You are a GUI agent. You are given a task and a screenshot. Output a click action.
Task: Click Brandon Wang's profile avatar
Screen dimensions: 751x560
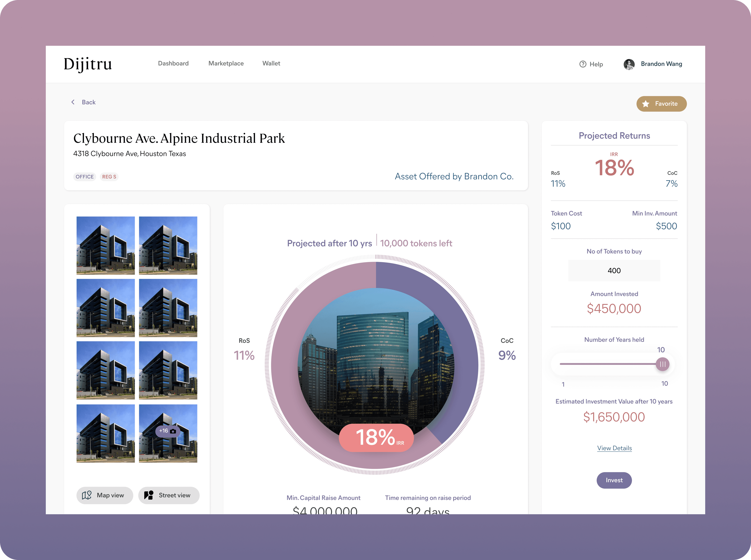click(629, 64)
